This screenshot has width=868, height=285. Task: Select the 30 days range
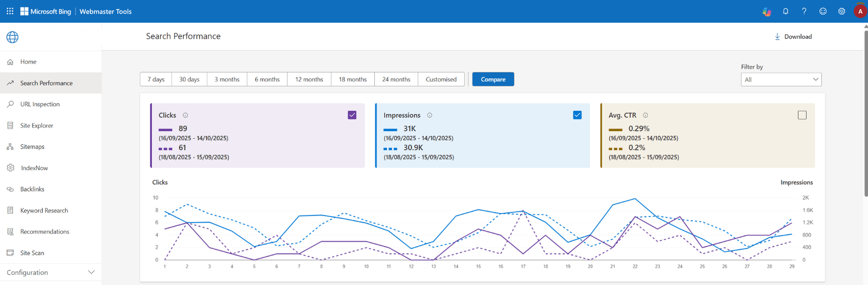click(x=189, y=79)
